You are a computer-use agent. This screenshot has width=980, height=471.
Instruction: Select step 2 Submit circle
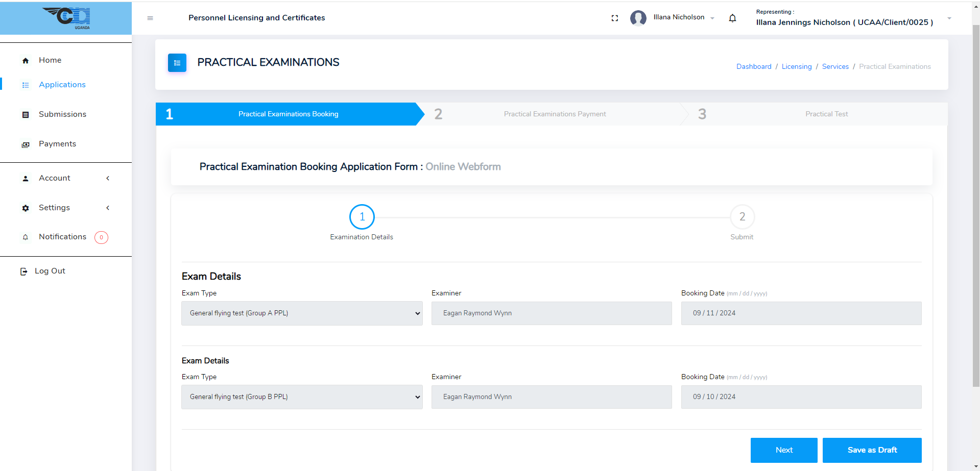[x=742, y=217]
